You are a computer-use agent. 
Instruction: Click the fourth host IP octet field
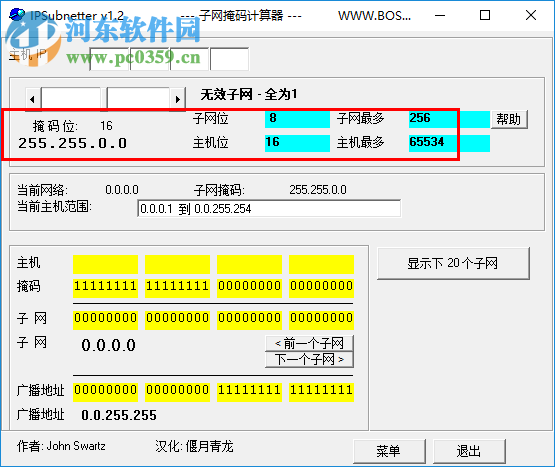(229, 59)
